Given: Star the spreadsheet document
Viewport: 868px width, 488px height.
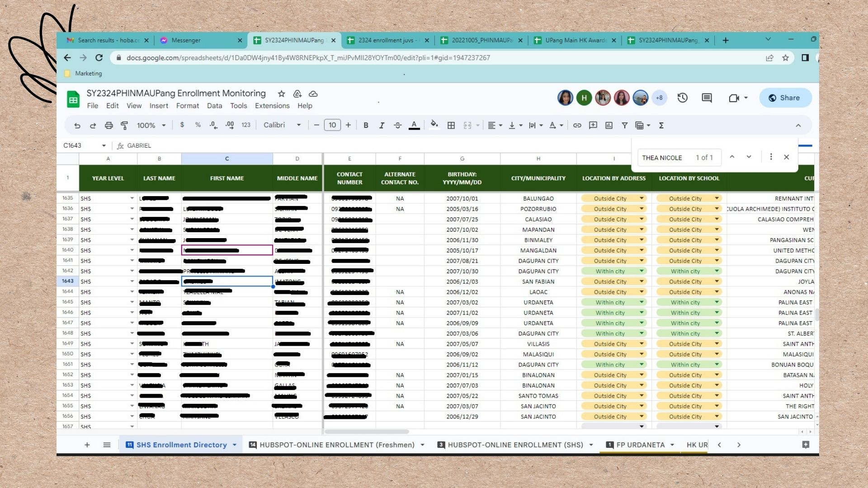Looking at the screenshot, I should coord(281,94).
